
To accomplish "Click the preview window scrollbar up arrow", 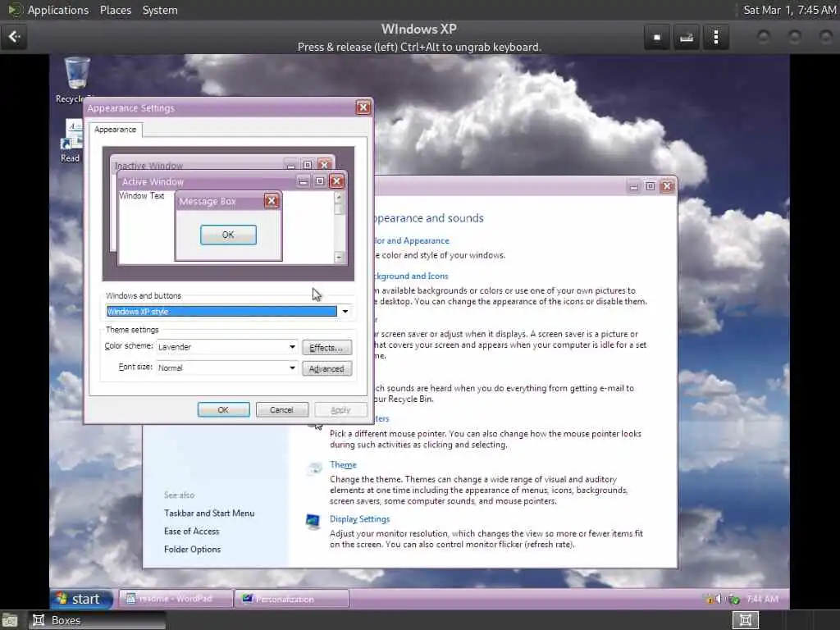I will pos(339,197).
